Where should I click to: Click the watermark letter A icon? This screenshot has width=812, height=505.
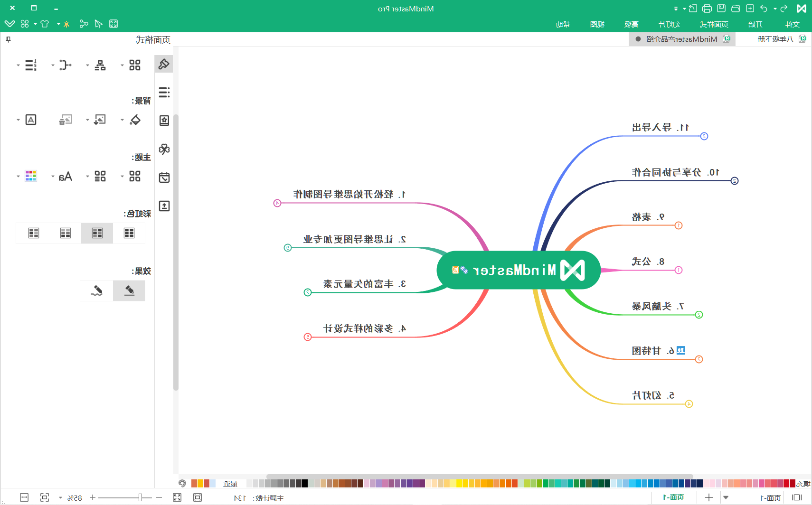pos(31,120)
